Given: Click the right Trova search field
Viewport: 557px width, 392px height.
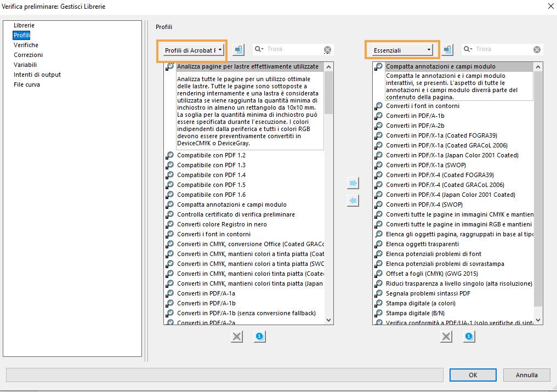Looking at the screenshot, I should [x=502, y=49].
